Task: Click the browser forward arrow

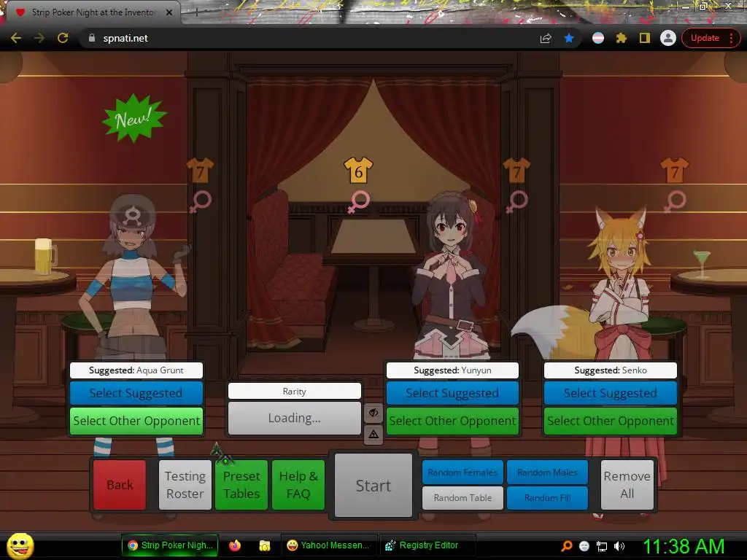Action: point(39,38)
